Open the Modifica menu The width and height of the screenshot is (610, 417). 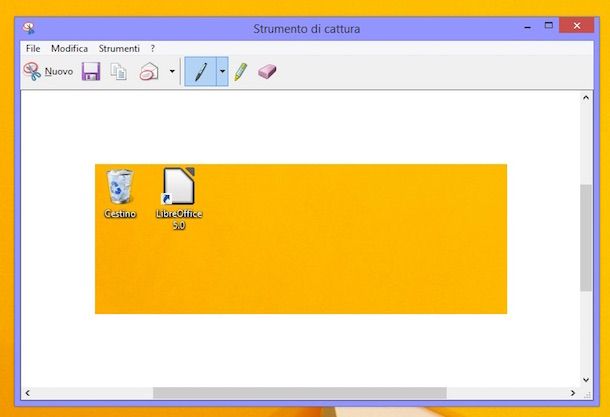click(69, 48)
